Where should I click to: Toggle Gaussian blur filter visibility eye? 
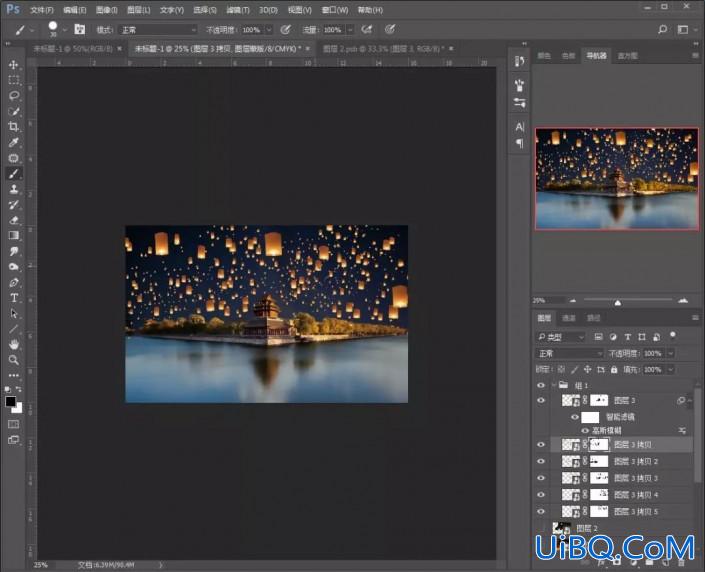coord(585,431)
